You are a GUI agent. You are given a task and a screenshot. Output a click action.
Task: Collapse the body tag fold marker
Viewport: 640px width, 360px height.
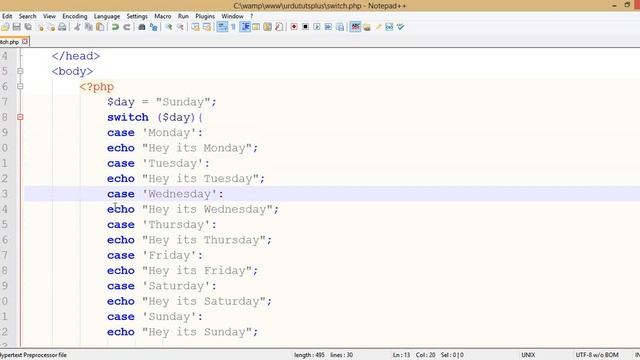20,71
